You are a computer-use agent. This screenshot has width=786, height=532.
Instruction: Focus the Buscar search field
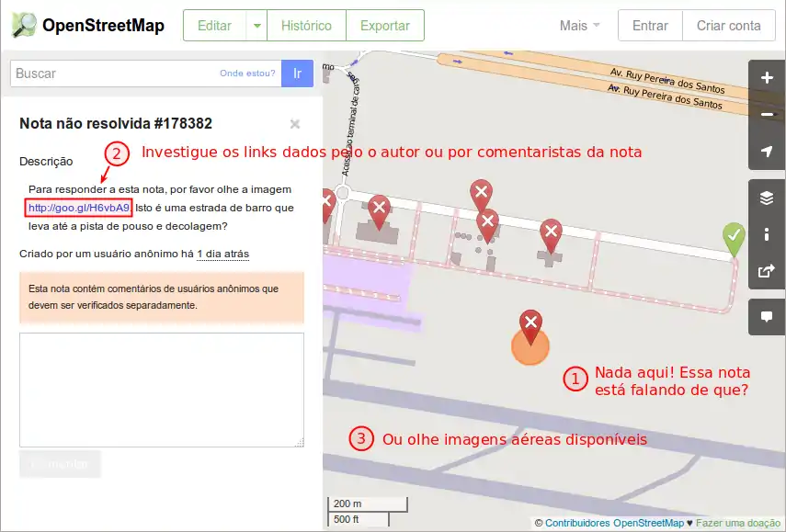click(x=110, y=74)
